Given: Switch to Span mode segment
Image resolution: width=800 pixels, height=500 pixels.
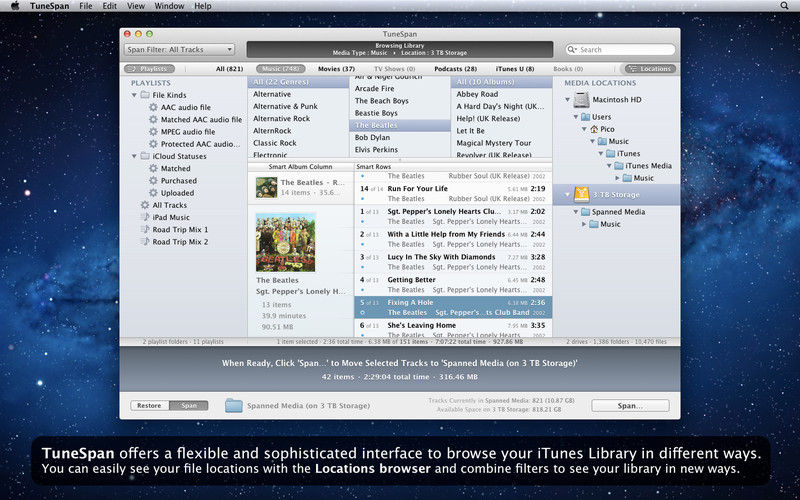Looking at the screenshot, I should (189, 406).
